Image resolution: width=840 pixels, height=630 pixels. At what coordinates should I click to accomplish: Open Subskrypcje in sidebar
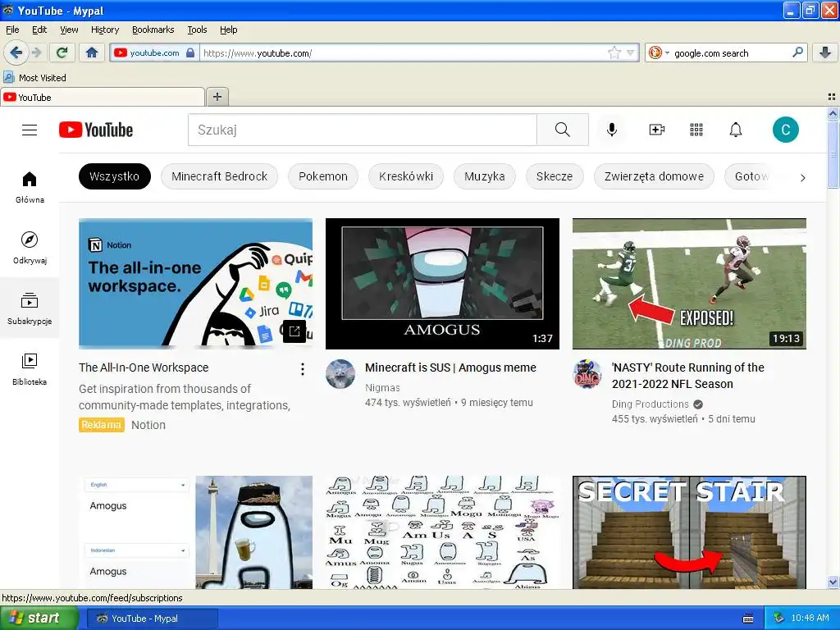pyautogui.click(x=30, y=308)
